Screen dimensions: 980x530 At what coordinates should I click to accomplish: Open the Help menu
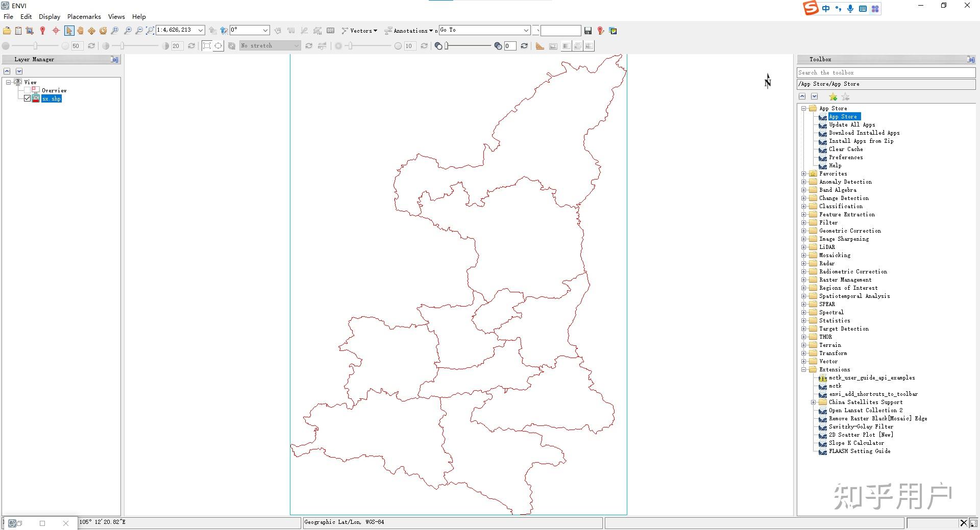point(139,17)
